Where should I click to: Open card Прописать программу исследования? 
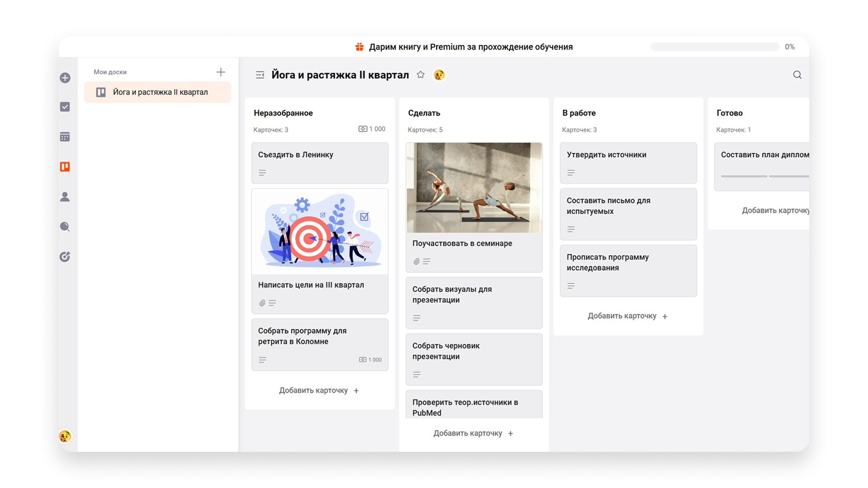(x=628, y=271)
